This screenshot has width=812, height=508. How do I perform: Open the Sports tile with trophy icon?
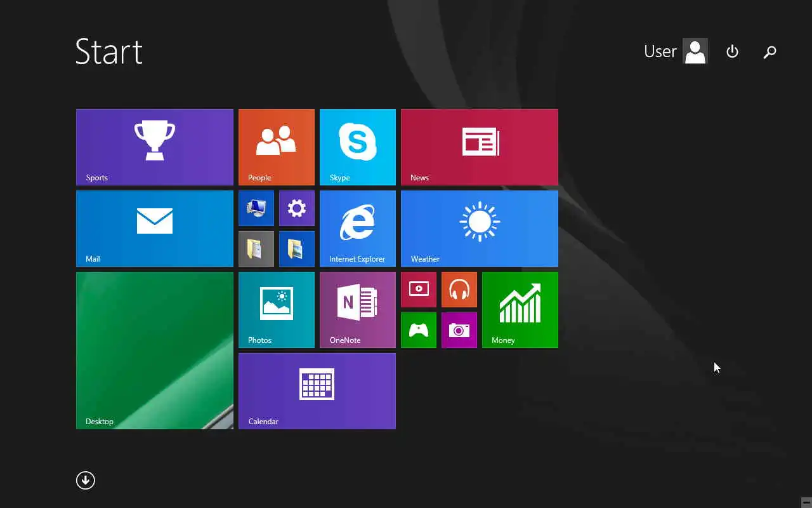[155, 147]
